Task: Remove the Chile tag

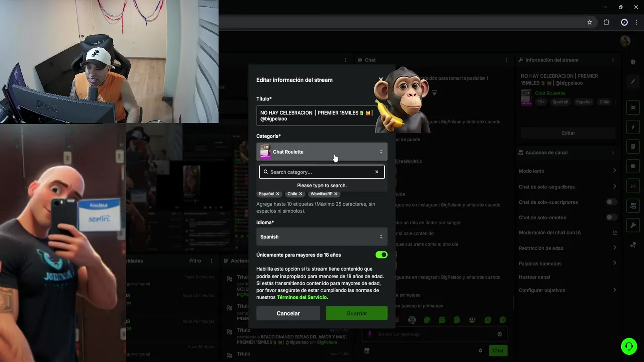Action: [x=301, y=194]
